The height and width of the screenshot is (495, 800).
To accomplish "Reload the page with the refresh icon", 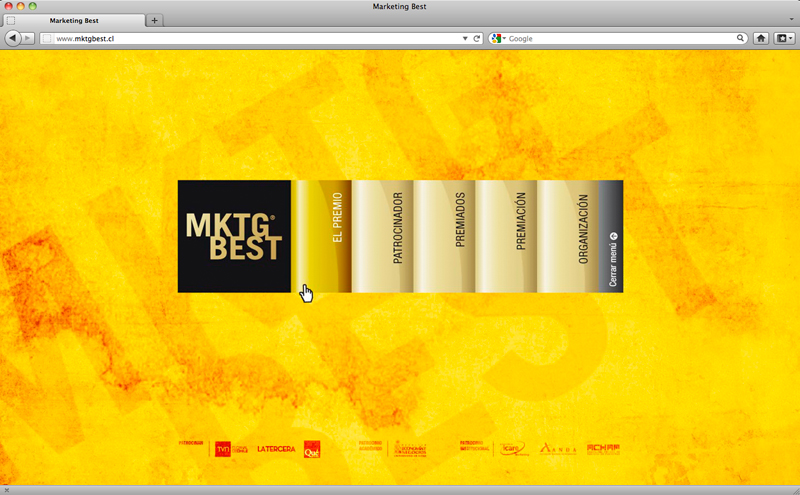I will pos(477,38).
